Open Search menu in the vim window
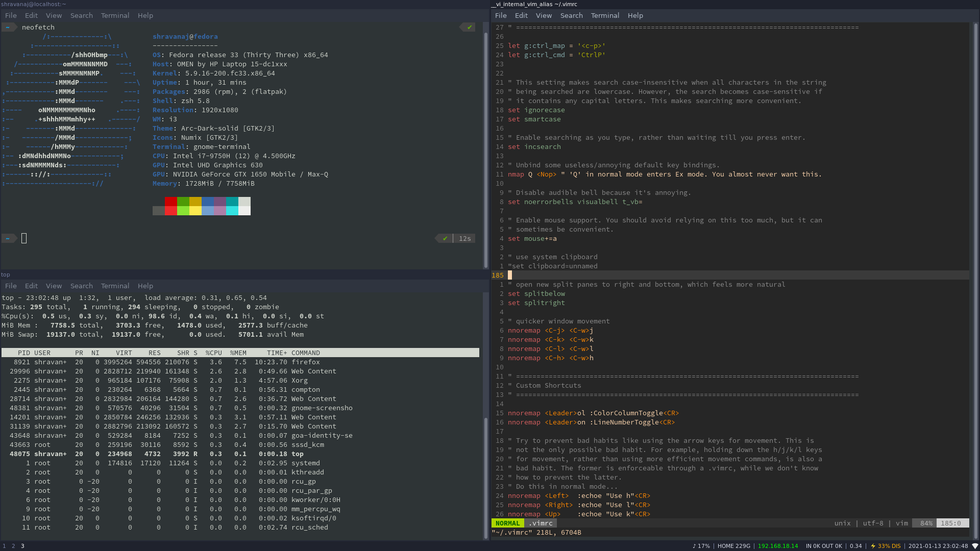980x551 pixels. tap(572, 16)
